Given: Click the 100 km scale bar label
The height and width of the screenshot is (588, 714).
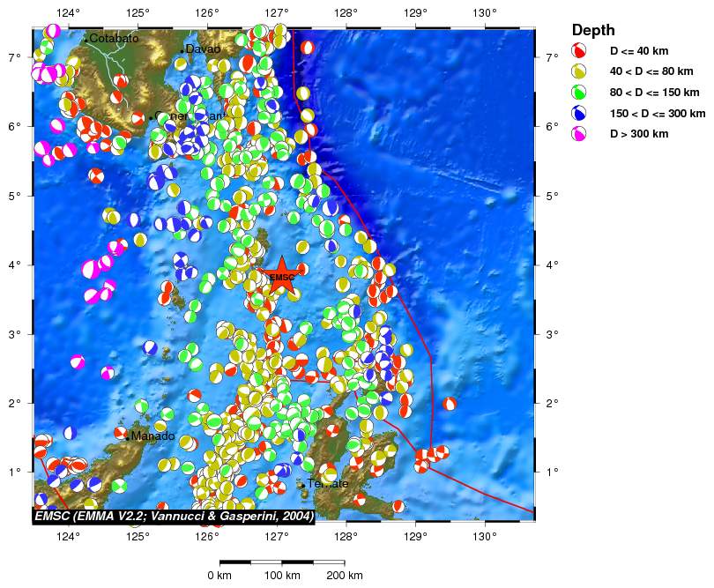Looking at the screenshot, I should click(282, 576).
